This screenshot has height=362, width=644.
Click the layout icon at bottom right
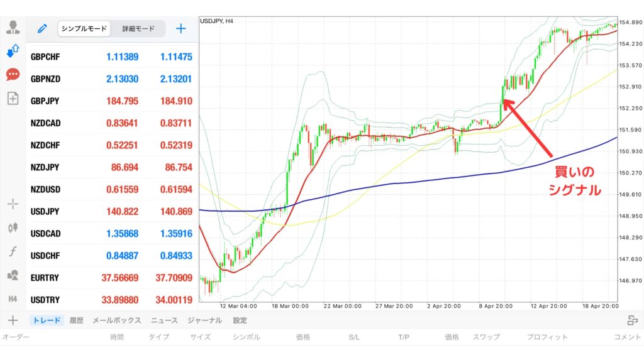632,321
